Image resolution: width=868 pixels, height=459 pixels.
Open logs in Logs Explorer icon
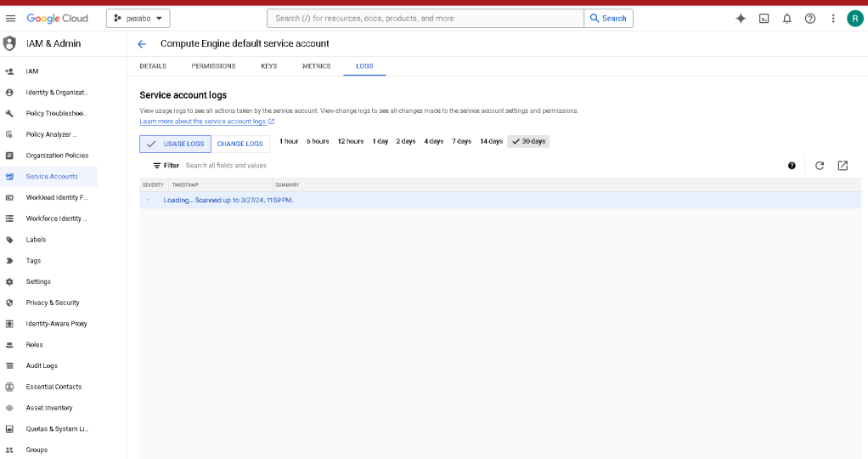[x=843, y=166]
